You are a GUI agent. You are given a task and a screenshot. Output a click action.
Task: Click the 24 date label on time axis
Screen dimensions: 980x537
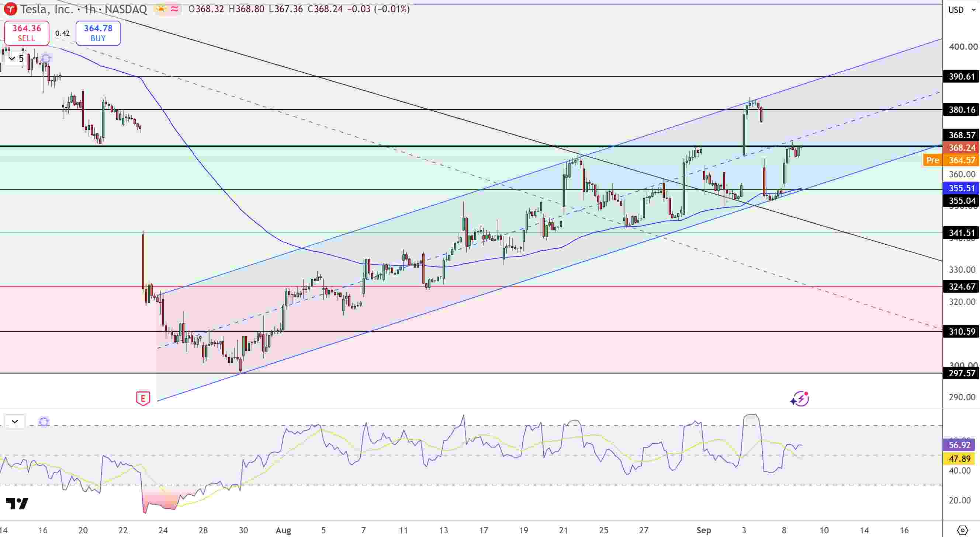(163, 530)
